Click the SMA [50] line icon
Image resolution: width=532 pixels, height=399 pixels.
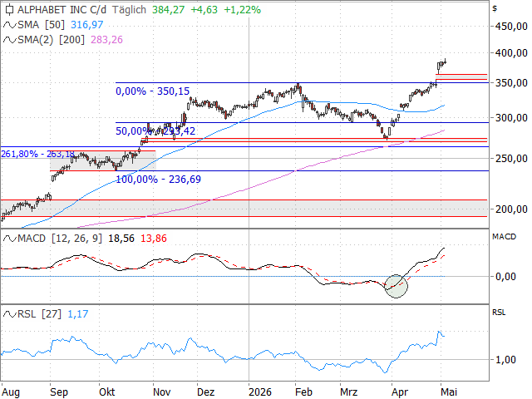point(9,25)
